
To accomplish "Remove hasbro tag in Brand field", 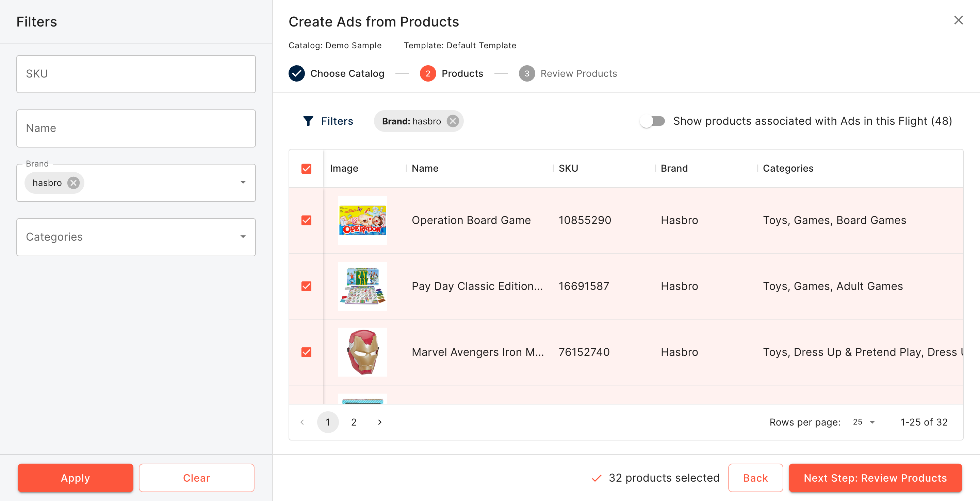I will (x=73, y=183).
